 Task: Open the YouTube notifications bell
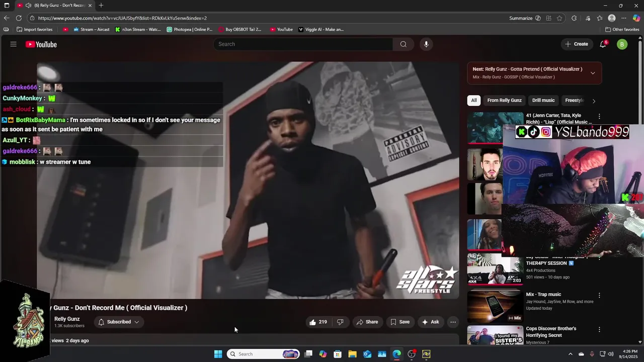tap(603, 44)
